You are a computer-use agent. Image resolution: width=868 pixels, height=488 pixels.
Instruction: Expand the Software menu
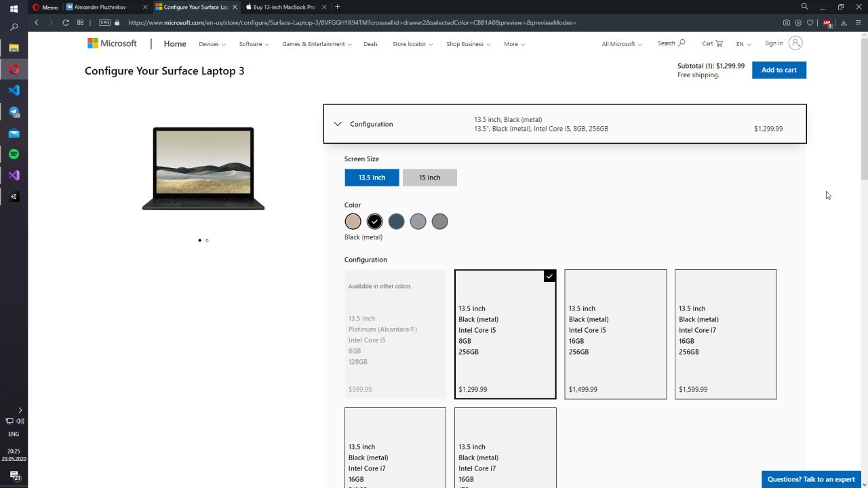[254, 44]
